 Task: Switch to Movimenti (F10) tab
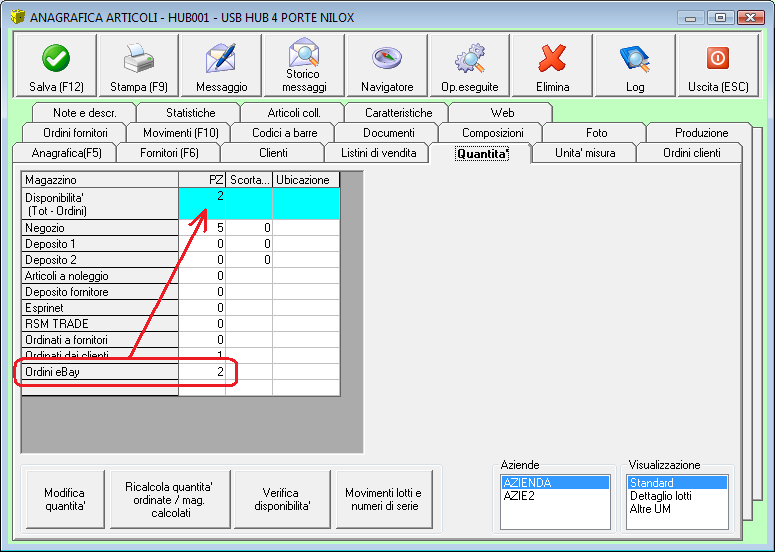point(180,133)
